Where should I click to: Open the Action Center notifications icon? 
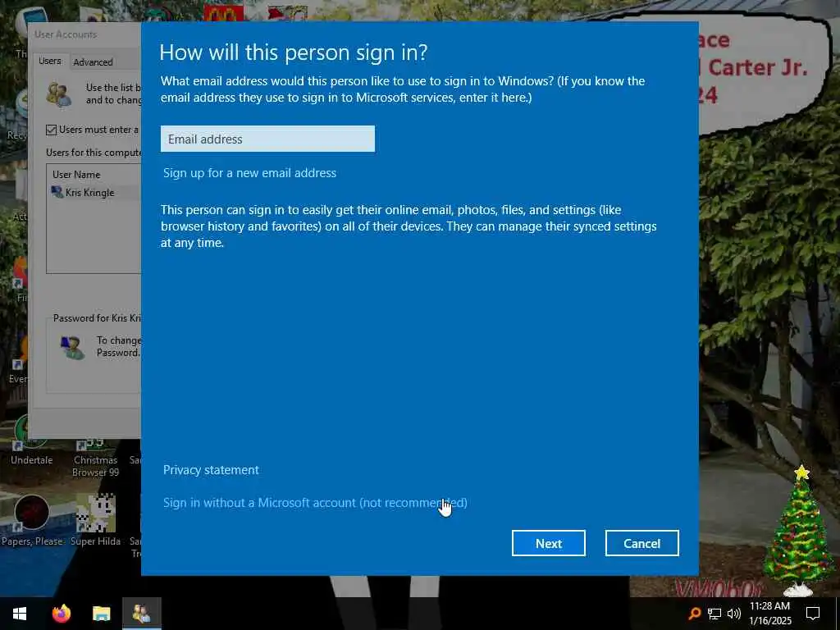point(813,614)
